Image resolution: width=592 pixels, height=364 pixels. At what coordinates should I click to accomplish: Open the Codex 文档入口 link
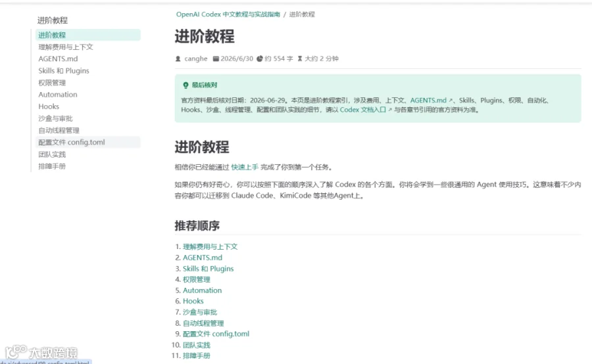(x=363, y=110)
